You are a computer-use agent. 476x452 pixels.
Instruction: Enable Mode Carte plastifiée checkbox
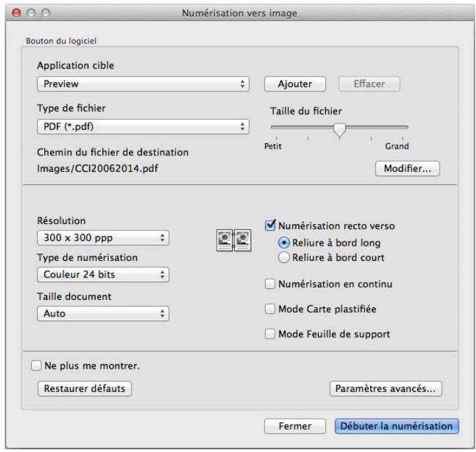(x=270, y=309)
